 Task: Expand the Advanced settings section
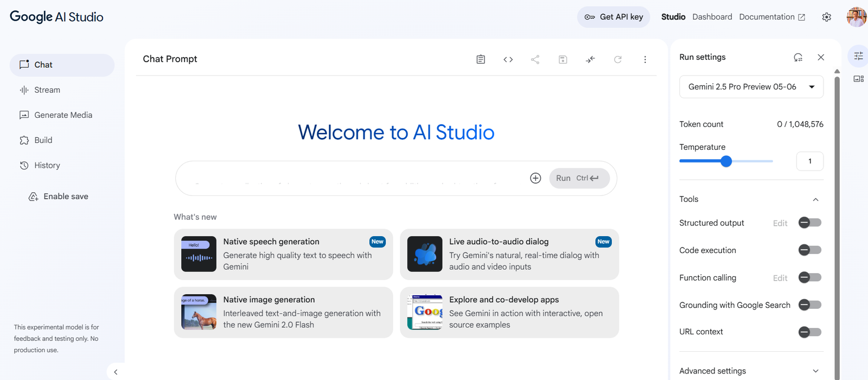pos(815,371)
